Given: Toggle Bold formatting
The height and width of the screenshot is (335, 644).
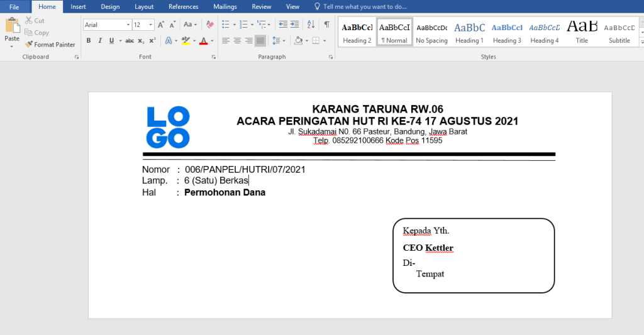Looking at the screenshot, I should click(x=89, y=41).
